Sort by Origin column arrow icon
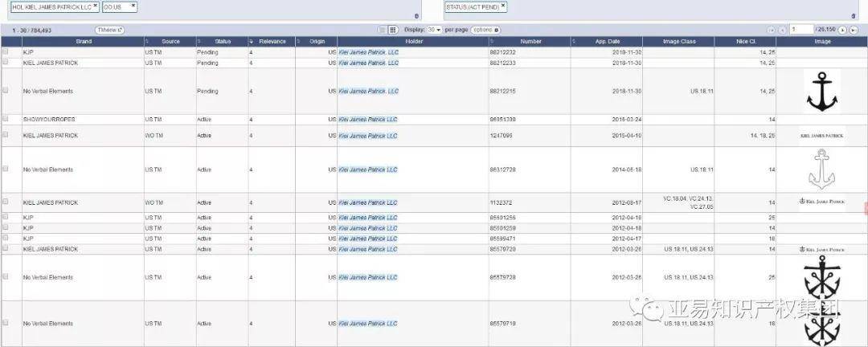 click(x=298, y=42)
